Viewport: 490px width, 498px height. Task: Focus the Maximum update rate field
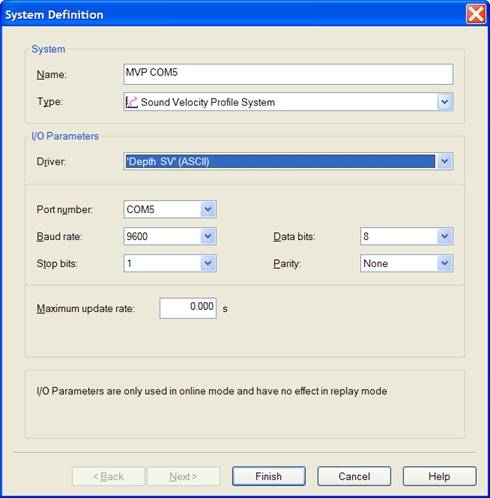pyautogui.click(x=188, y=308)
